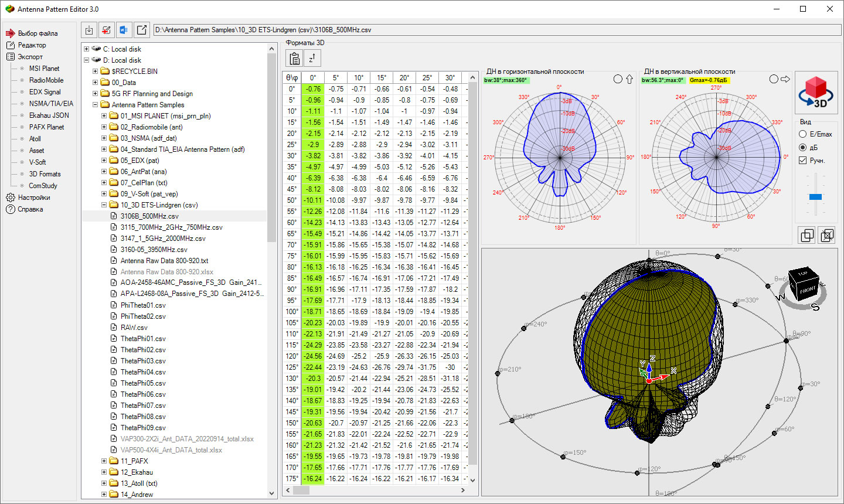The image size is (844, 504).
Task: Click the open-in-external-window toolbar icon
Action: pos(141,30)
